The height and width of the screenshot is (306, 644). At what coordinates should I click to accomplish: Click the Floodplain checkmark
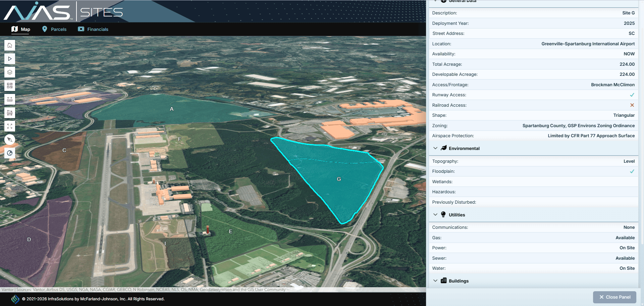[632, 171]
